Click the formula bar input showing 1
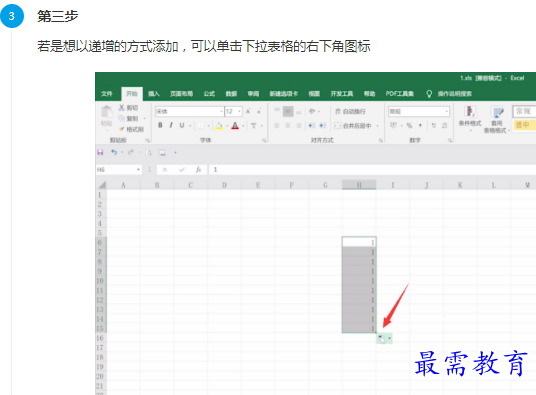Screen dimensions: 536x395 click(373, 169)
